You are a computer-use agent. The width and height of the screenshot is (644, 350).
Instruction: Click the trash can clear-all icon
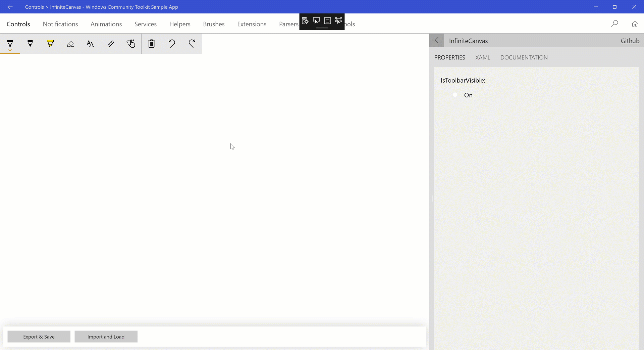(x=152, y=44)
